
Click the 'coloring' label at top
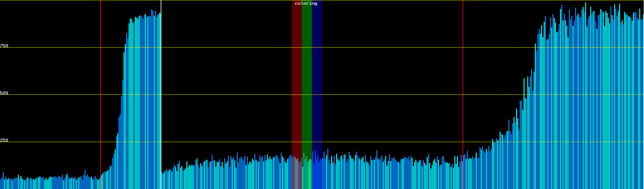(x=306, y=3)
